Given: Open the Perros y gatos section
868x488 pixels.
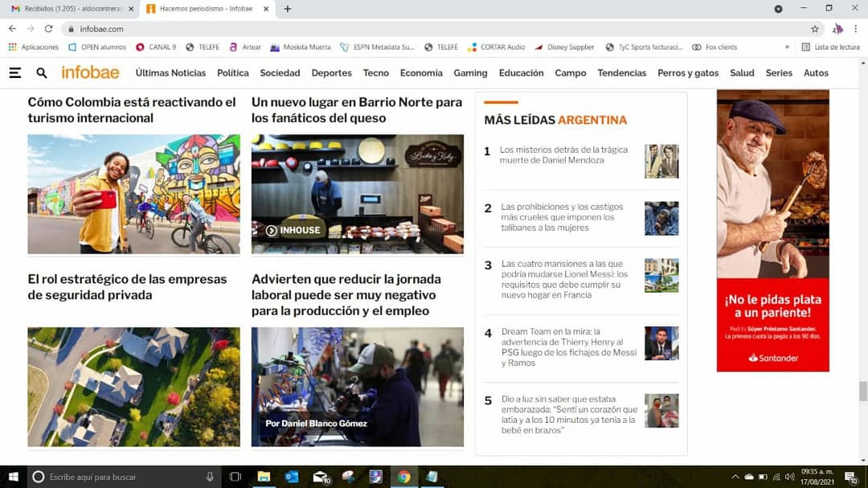Looking at the screenshot, I should [688, 72].
